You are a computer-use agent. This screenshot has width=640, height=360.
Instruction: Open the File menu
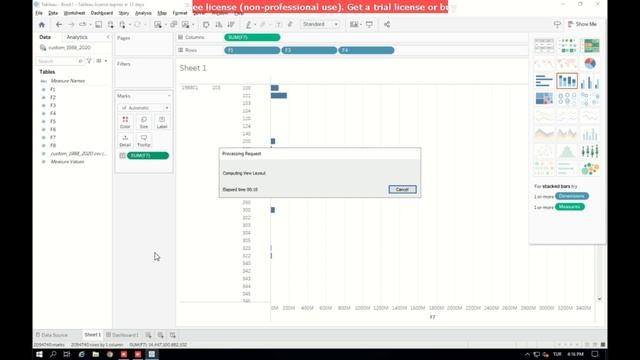click(x=39, y=13)
